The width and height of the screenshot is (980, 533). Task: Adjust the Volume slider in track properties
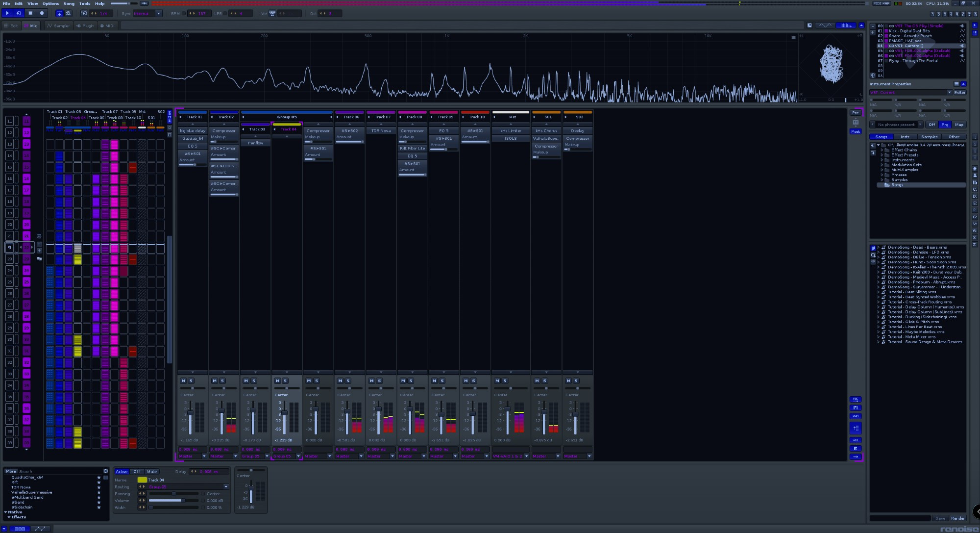pos(174,501)
